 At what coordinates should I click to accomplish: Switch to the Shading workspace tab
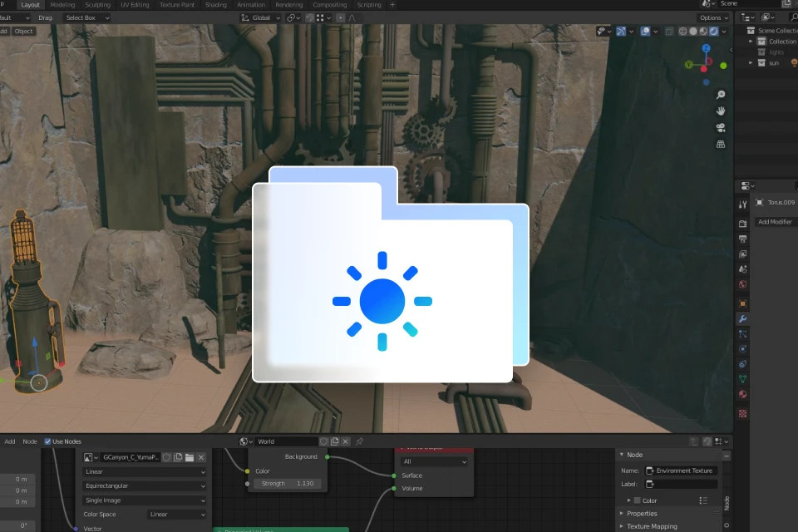click(x=216, y=5)
